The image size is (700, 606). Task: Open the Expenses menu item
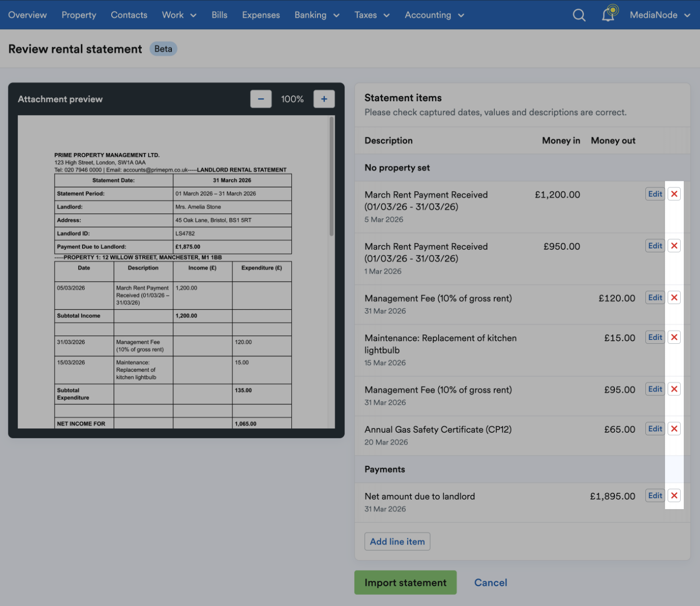(261, 15)
